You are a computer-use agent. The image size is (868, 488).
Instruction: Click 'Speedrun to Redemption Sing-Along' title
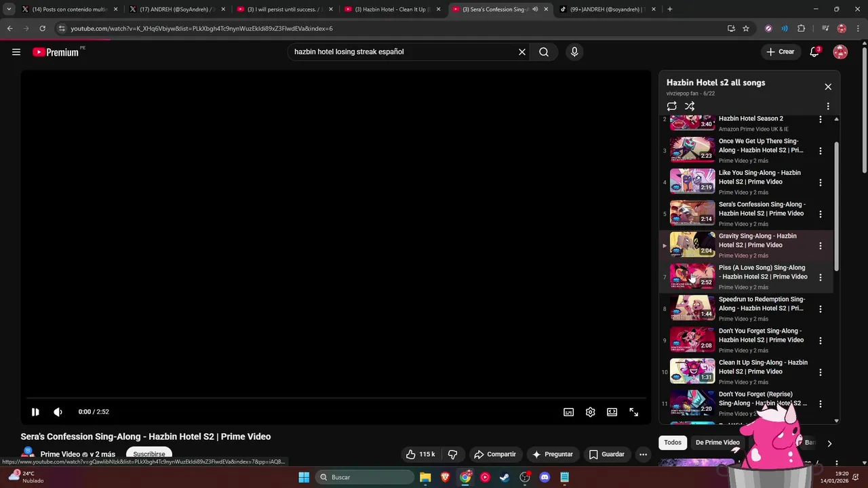tap(762, 304)
